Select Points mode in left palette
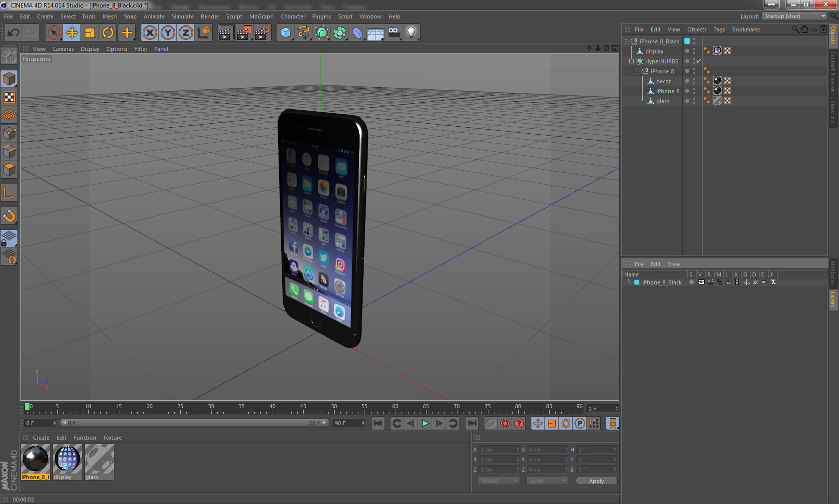 coord(9,134)
